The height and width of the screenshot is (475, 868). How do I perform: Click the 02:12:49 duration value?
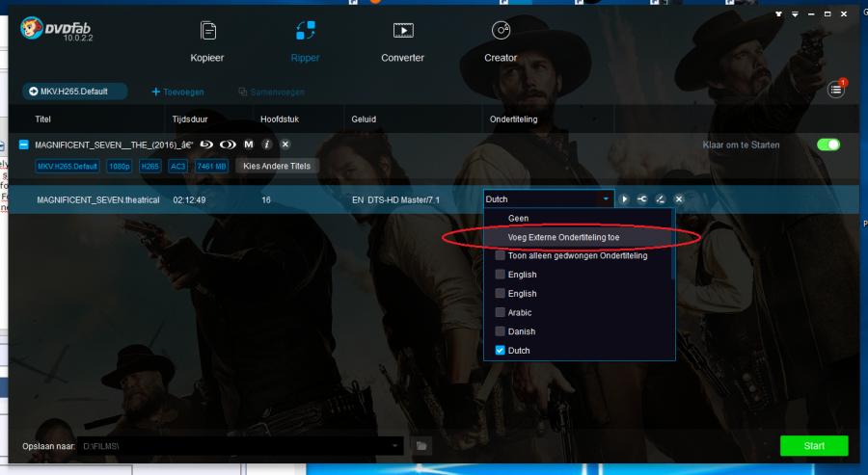point(189,199)
